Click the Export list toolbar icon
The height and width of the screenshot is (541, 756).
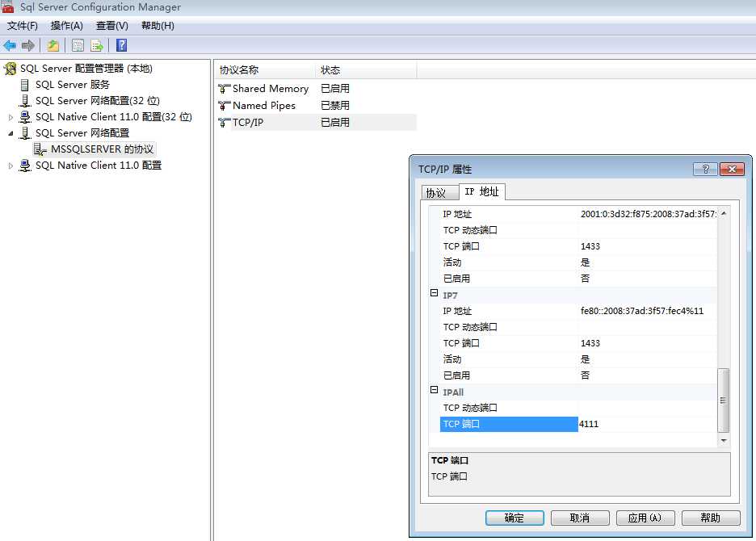coord(97,46)
